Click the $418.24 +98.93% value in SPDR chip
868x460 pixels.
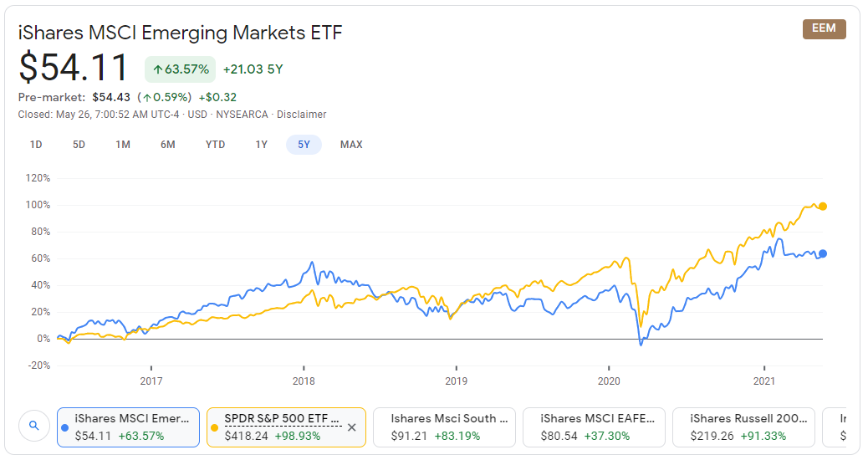273,437
